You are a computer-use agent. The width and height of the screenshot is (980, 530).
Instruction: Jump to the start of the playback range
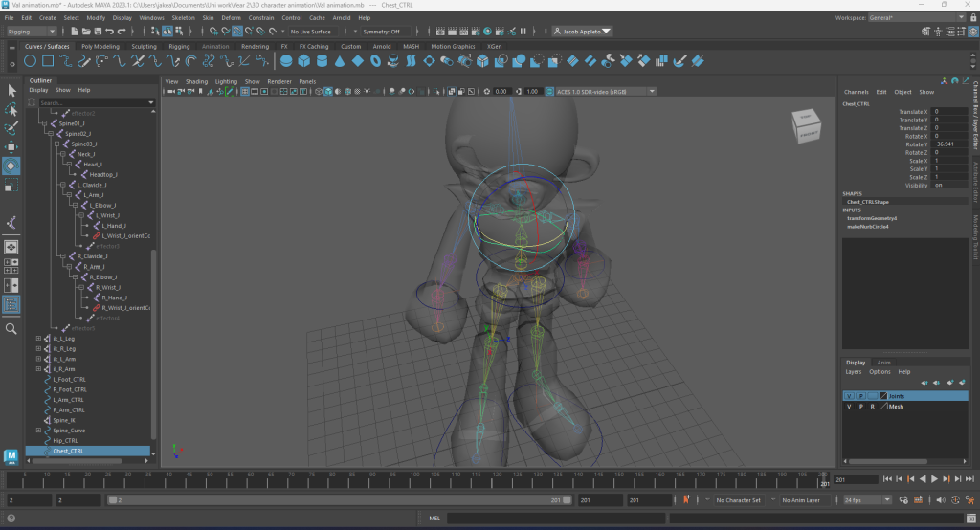click(887, 479)
